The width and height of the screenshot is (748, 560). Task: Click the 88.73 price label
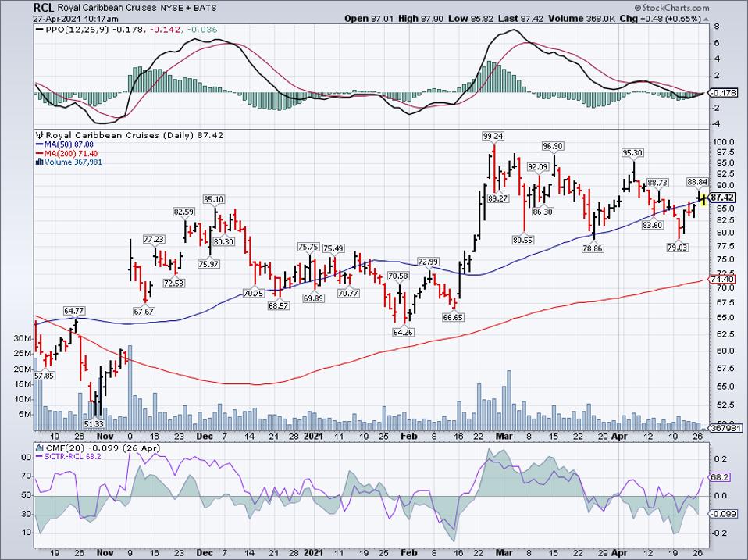coord(657,183)
